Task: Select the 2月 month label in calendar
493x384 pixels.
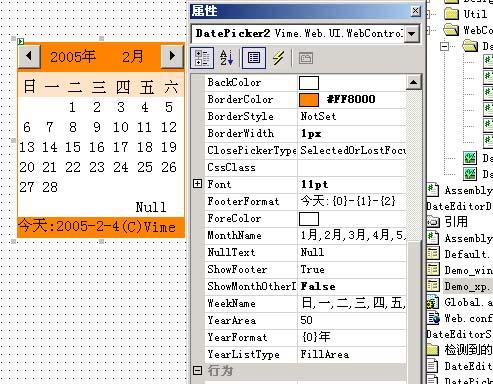Action: click(x=133, y=56)
